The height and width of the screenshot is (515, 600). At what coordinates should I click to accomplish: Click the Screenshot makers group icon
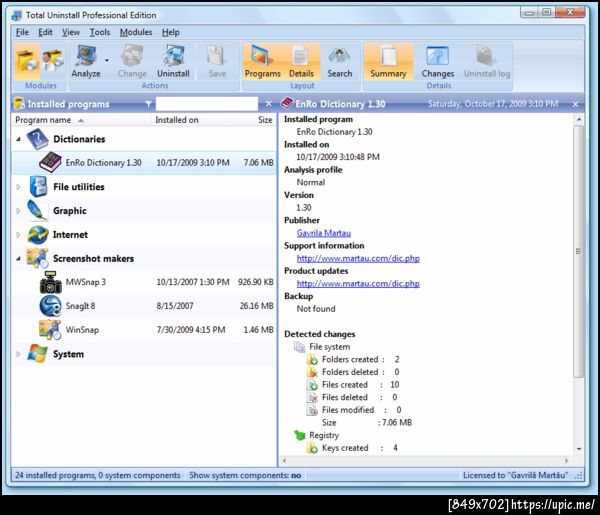click(37, 258)
